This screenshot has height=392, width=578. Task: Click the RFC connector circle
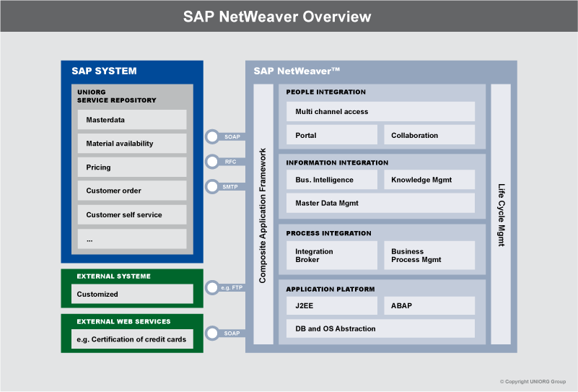(212, 162)
